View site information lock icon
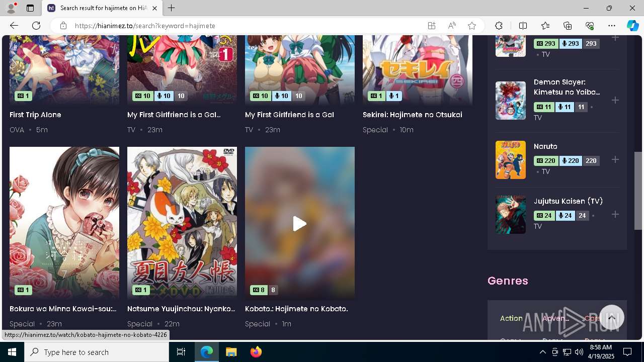 click(63, 26)
